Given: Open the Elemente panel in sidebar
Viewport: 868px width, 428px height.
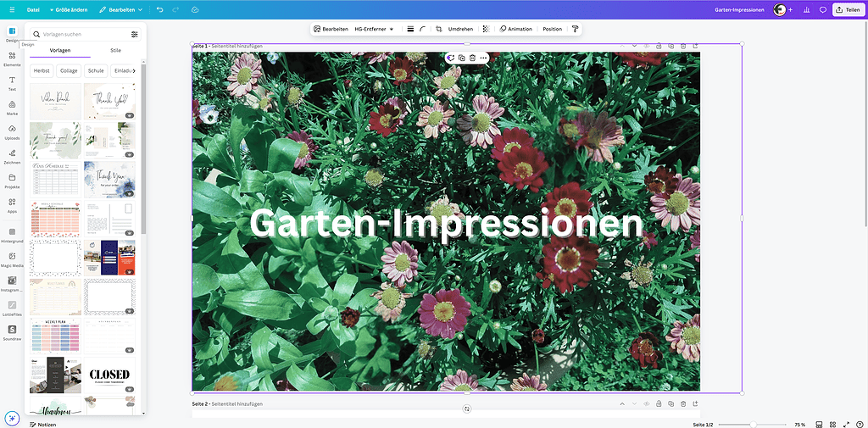Looking at the screenshot, I should click(x=12, y=58).
